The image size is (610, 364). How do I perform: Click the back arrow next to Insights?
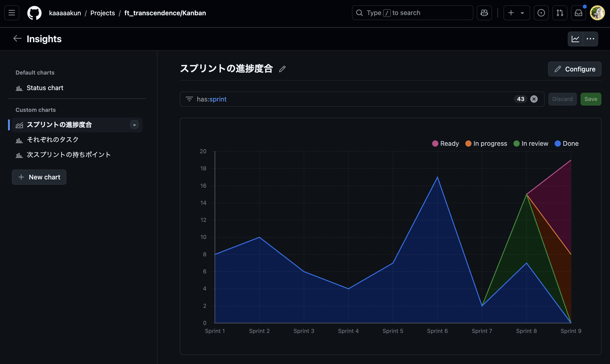(x=17, y=38)
